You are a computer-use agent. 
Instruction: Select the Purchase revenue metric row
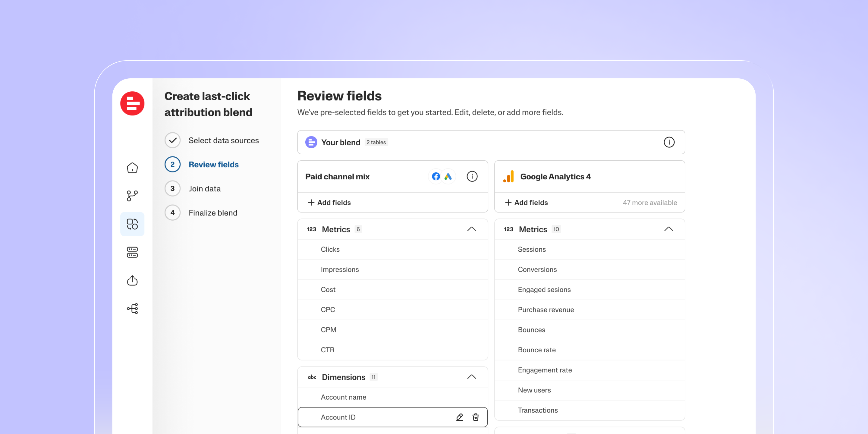(546, 310)
